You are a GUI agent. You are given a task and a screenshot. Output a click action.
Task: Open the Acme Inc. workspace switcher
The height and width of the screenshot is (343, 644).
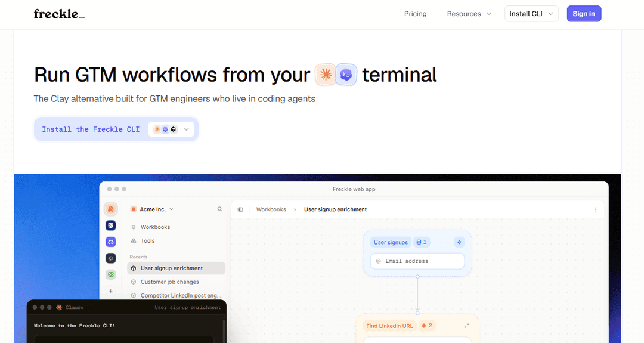(152, 209)
